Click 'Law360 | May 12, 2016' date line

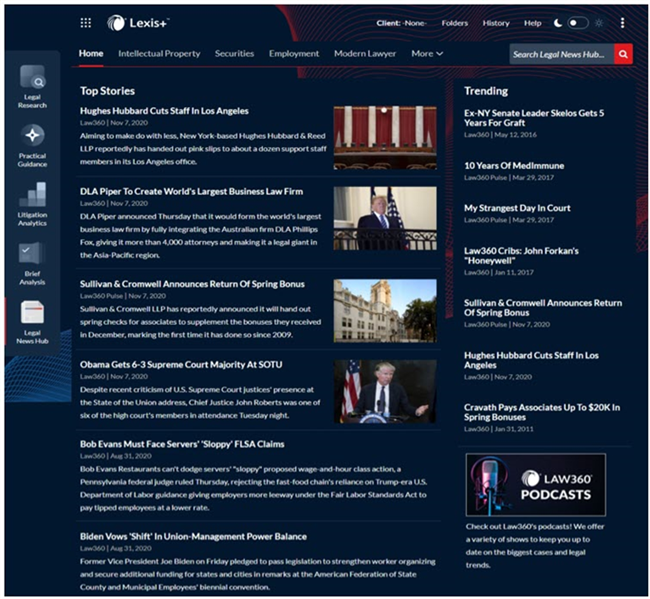click(x=500, y=135)
